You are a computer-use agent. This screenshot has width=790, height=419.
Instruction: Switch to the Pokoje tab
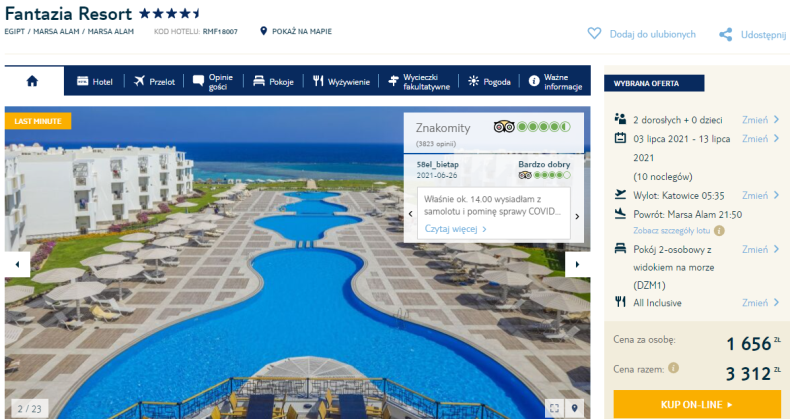[x=273, y=82]
